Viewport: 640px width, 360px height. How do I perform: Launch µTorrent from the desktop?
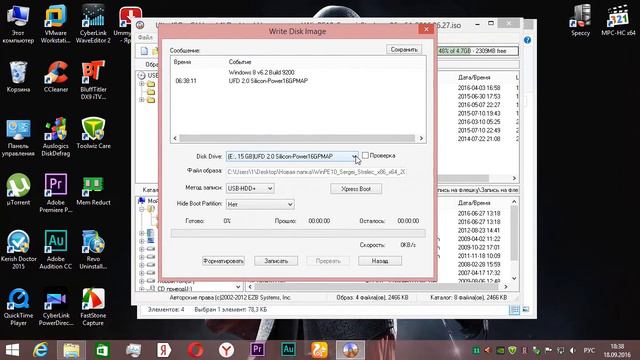coord(18,189)
